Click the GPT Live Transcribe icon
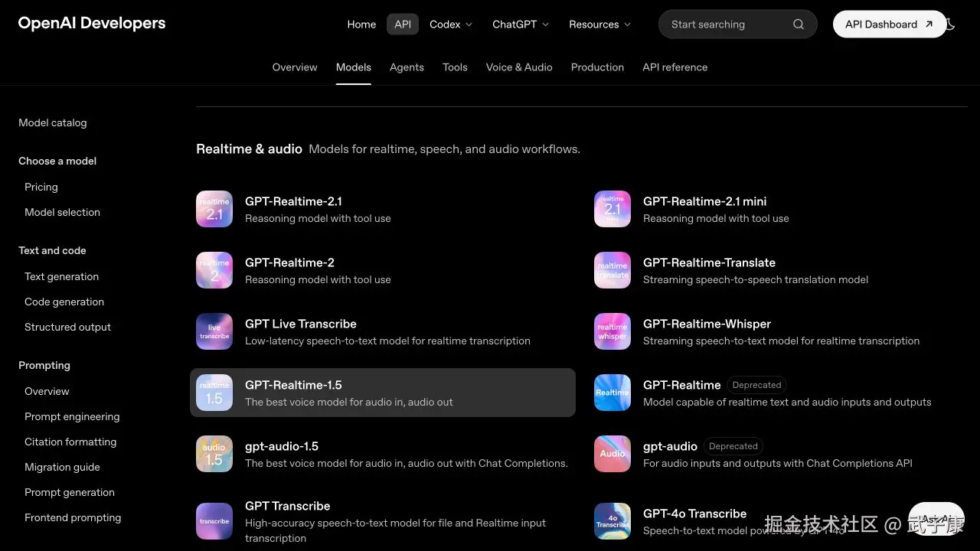 tap(214, 331)
